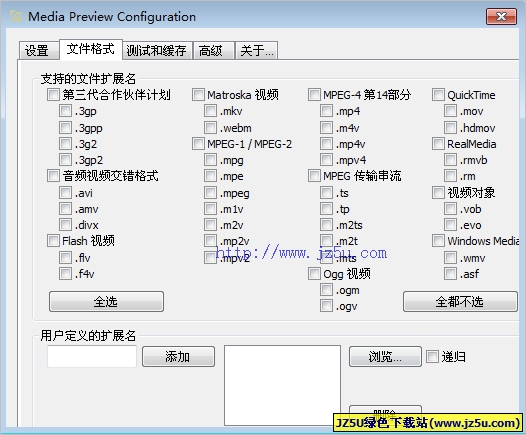The image size is (526, 435).
Task: Tick the .m2v checkbox
Action: click(x=210, y=225)
